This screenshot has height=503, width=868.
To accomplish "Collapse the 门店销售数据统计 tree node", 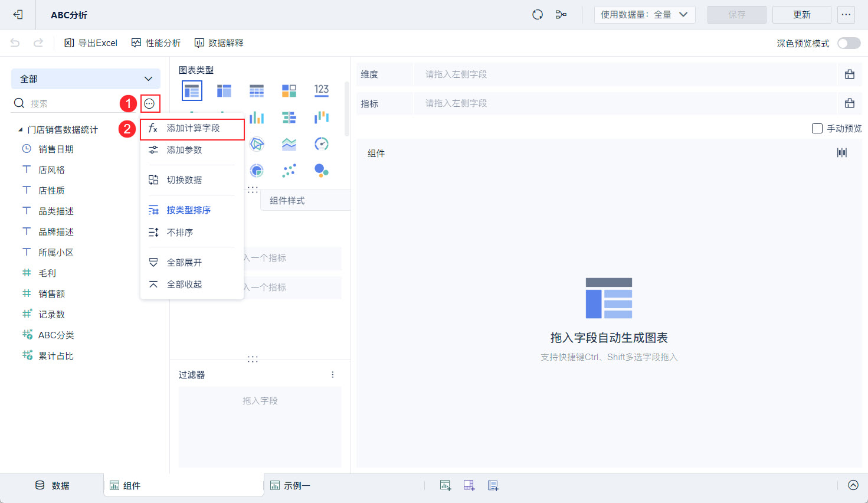I will click(x=21, y=130).
